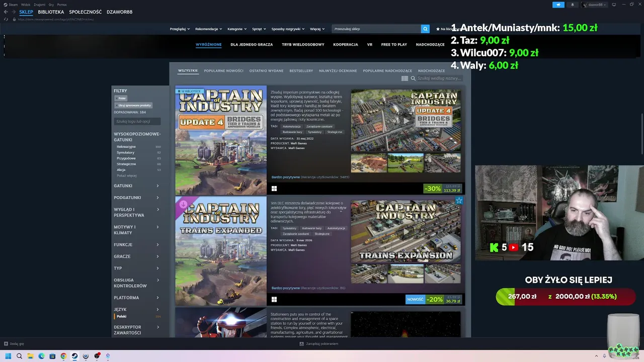Click the magnifier next to the name search field
Viewport: 644px width, 362px height.
413,78
